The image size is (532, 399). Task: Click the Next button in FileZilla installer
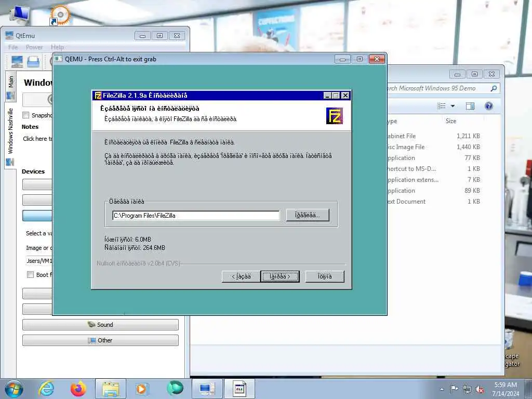click(x=280, y=276)
